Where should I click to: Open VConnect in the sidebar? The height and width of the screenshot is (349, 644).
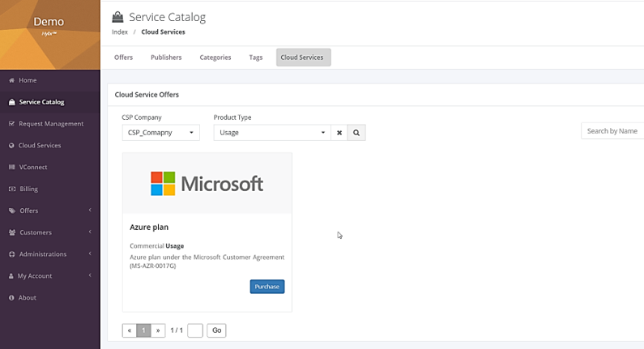tap(50, 167)
